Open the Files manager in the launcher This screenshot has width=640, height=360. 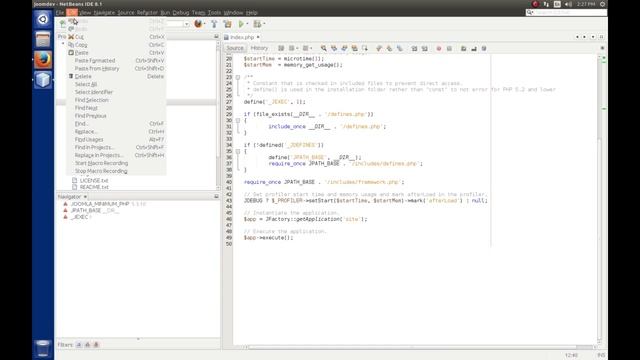click(43, 40)
